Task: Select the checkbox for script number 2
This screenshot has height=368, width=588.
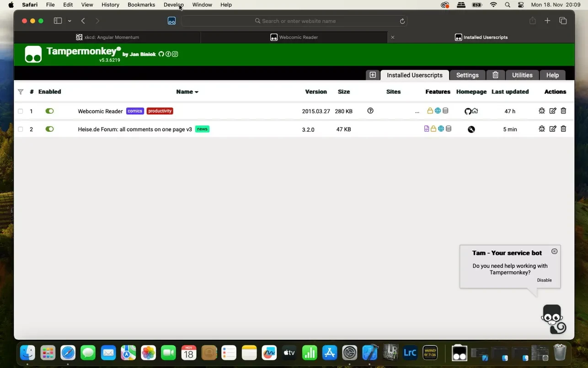Action: tap(21, 130)
